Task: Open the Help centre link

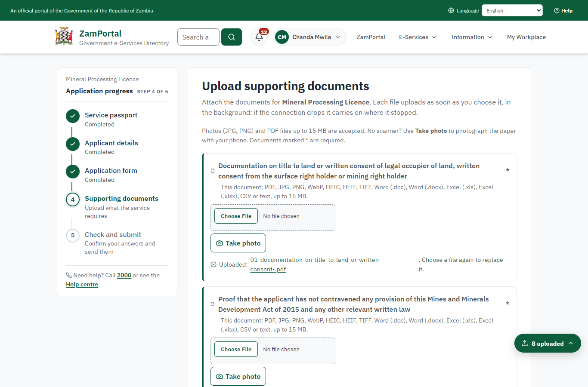Action: [x=82, y=284]
